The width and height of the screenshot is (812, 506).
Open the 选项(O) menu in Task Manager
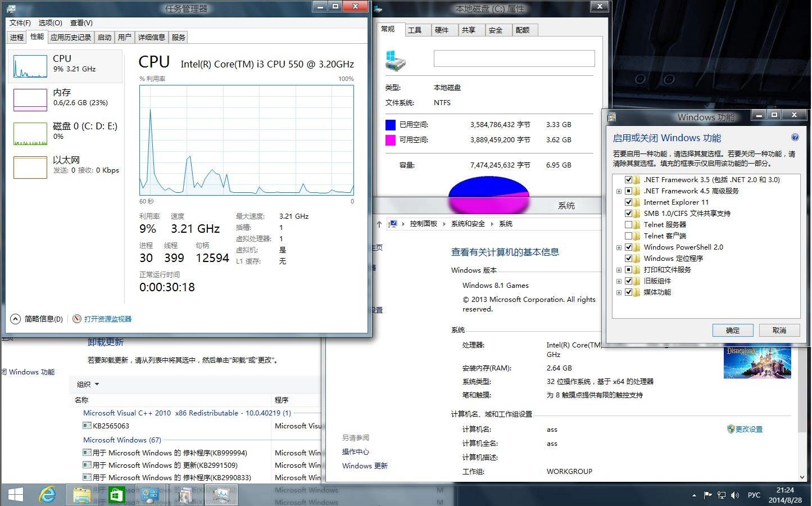[51, 22]
